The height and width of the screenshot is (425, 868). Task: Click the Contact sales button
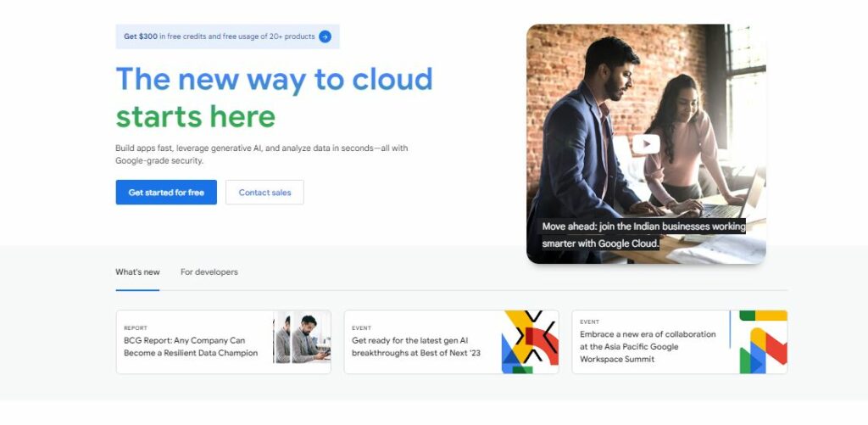[264, 193]
